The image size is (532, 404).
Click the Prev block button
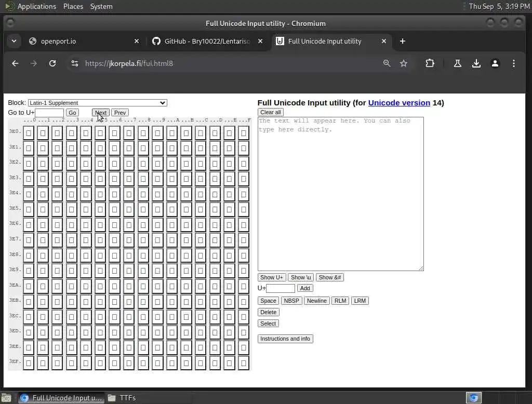click(x=120, y=113)
